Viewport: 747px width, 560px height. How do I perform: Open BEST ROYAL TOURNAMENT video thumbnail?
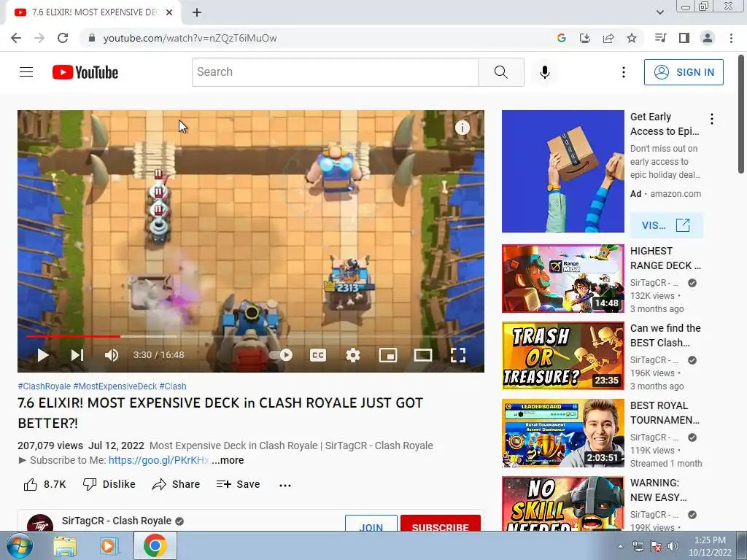point(562,433)
